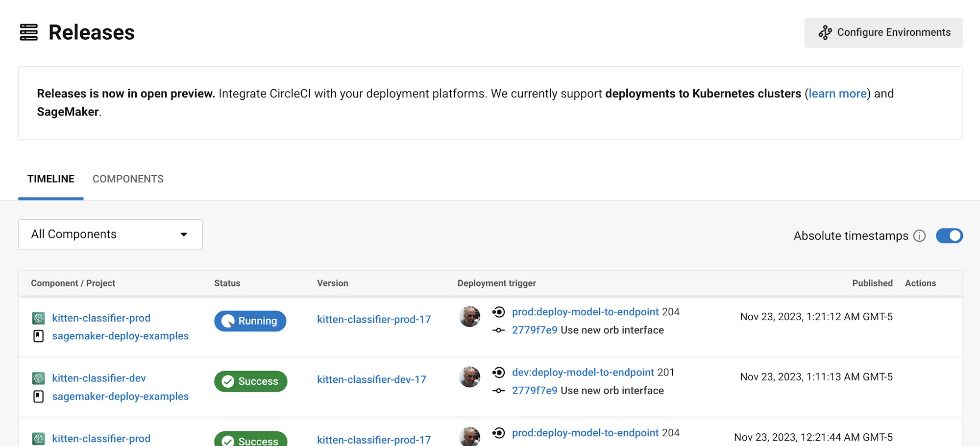The height and width of the screenshot is (446, 980).
Task: Click the component icon for first kitten-classifier-prod
Action: click(39, 318)
